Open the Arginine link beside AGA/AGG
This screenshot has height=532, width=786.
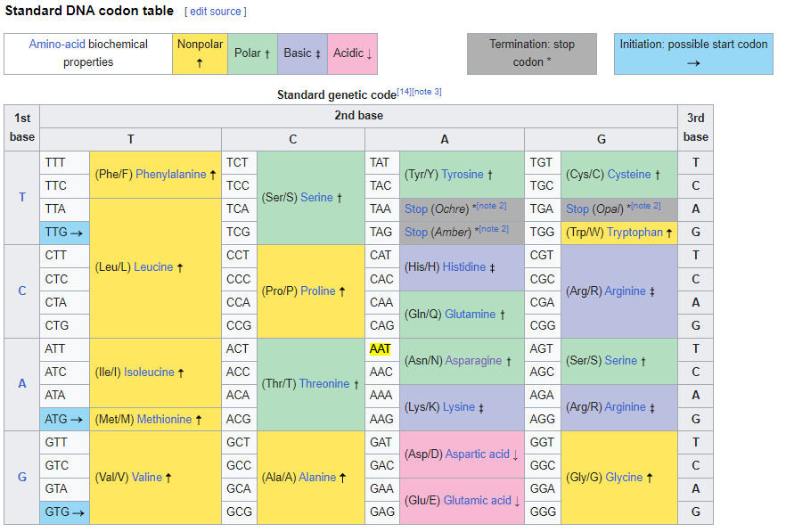click(x=625, y=406)
